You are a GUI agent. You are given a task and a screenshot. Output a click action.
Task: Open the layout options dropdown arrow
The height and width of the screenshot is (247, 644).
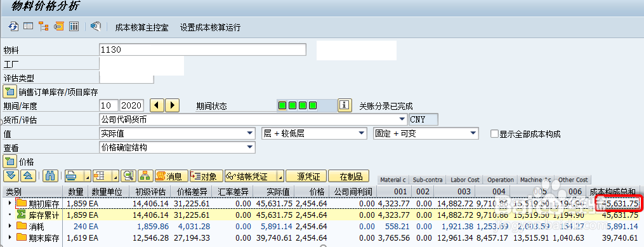[x=115, y=177]
